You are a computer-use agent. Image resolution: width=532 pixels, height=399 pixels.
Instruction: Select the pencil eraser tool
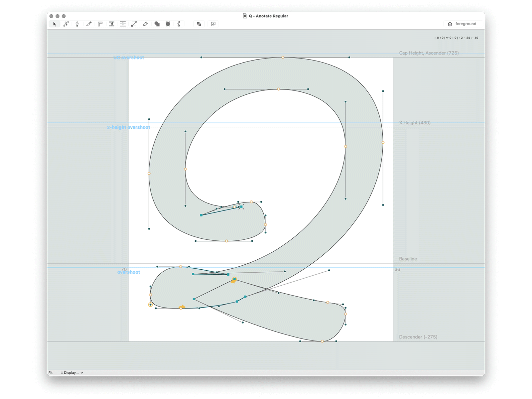[x=145, y=24]
